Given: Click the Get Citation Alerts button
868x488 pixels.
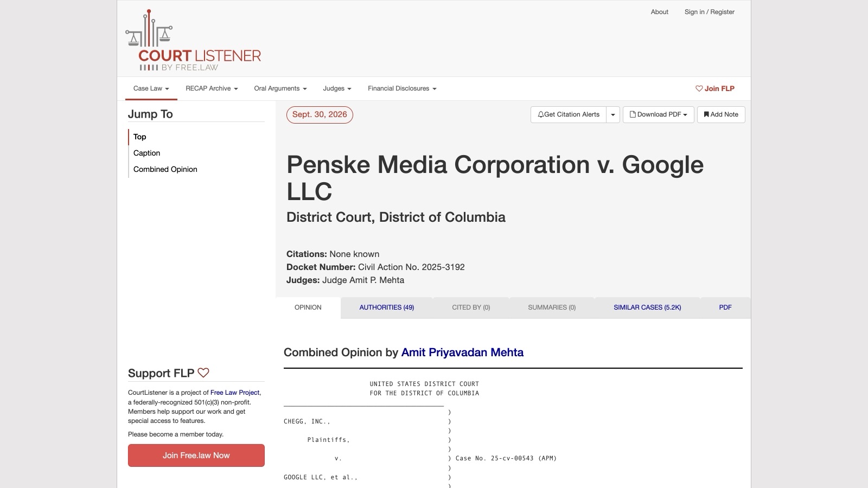Looking at the screenshot, I should point(569,114).
